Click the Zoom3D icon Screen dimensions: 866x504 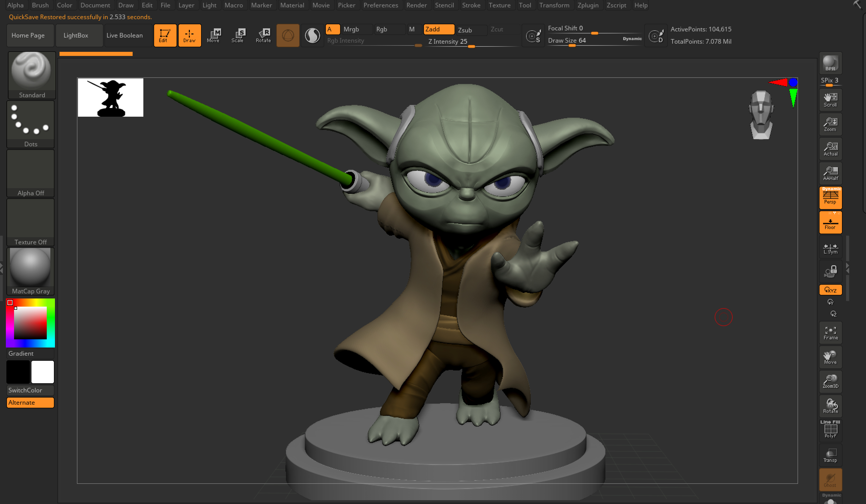(x=830, y=381)
